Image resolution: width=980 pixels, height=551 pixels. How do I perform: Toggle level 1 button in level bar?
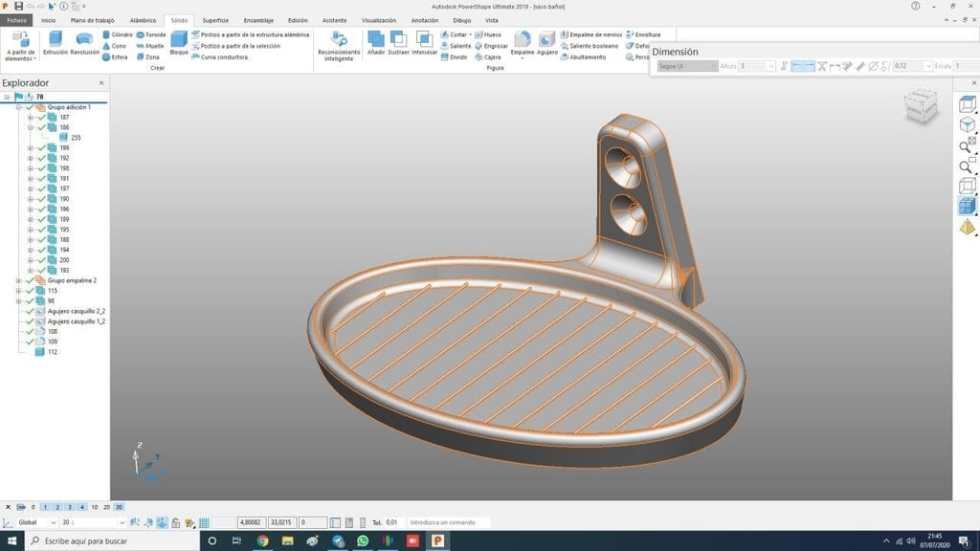pos(45,507)
